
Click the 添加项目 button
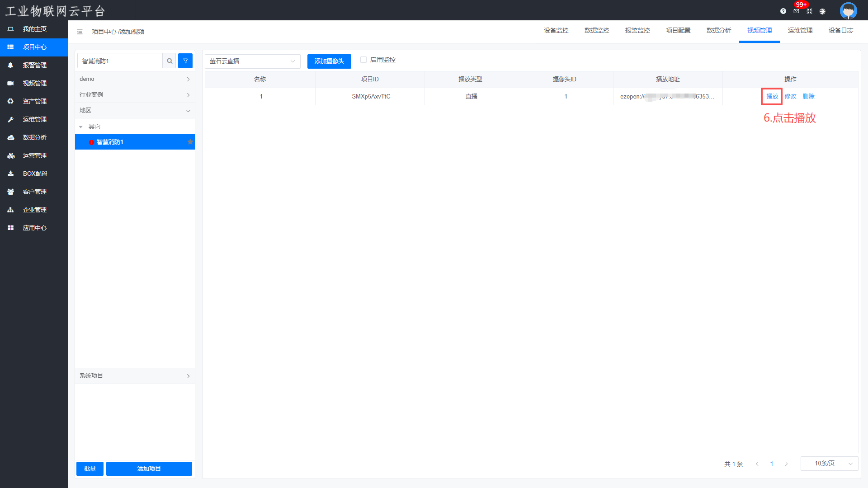149,469
